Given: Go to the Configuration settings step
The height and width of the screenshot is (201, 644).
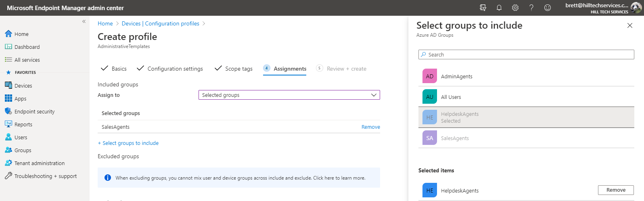Looking at the screenshot, I should pyautogui.click(x=170, y=69).
